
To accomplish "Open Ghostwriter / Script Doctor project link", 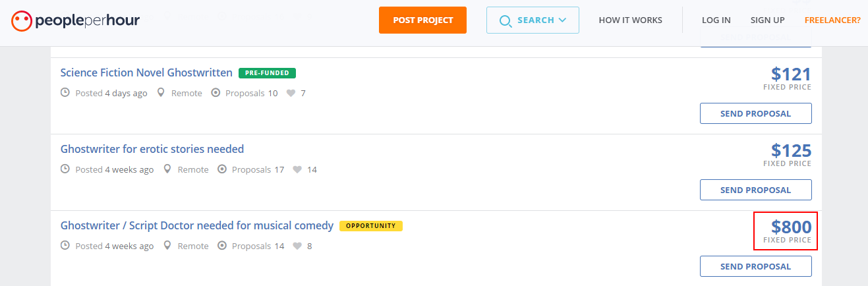I will pos(197,225).
